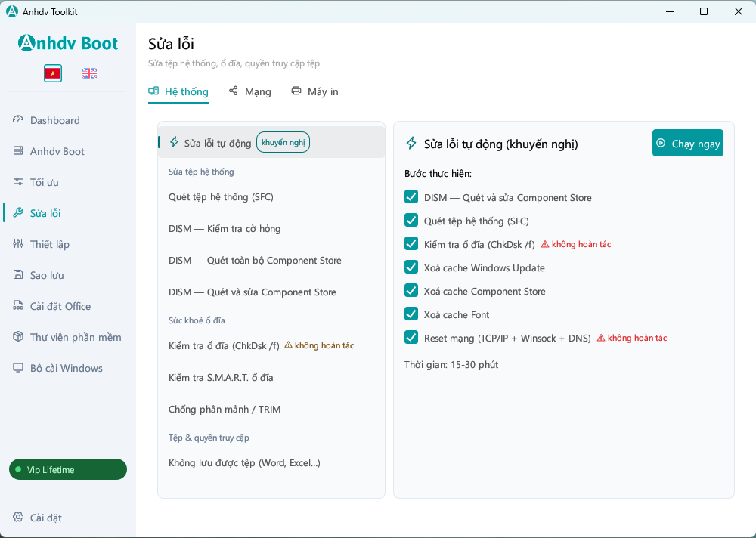This screenshot has width=756, height=538.
Task: Minimize the Anhdv Toolkit window
Action: [669, 11]
